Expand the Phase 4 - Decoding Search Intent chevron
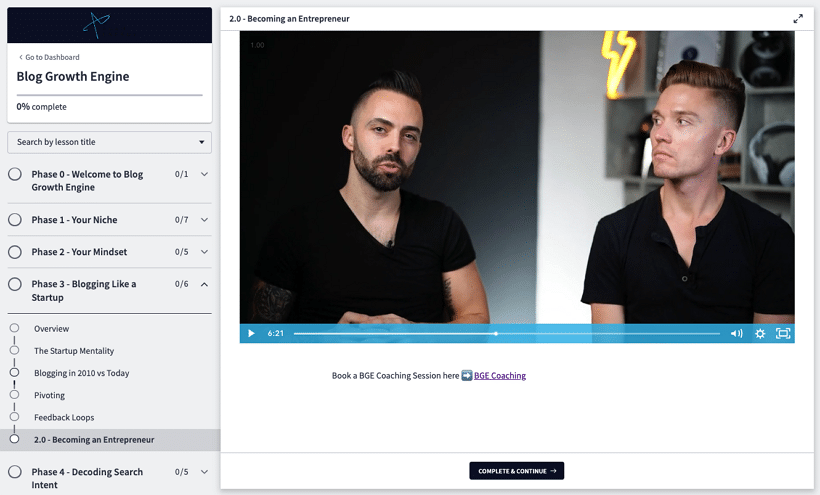 [x=204, y=472]
